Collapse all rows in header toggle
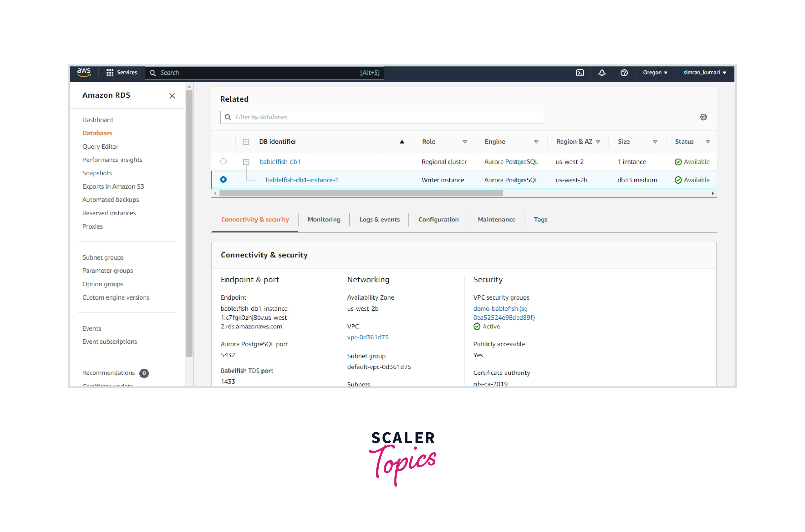Viewport: 805px width, 532px height. (x=246, y=142)
